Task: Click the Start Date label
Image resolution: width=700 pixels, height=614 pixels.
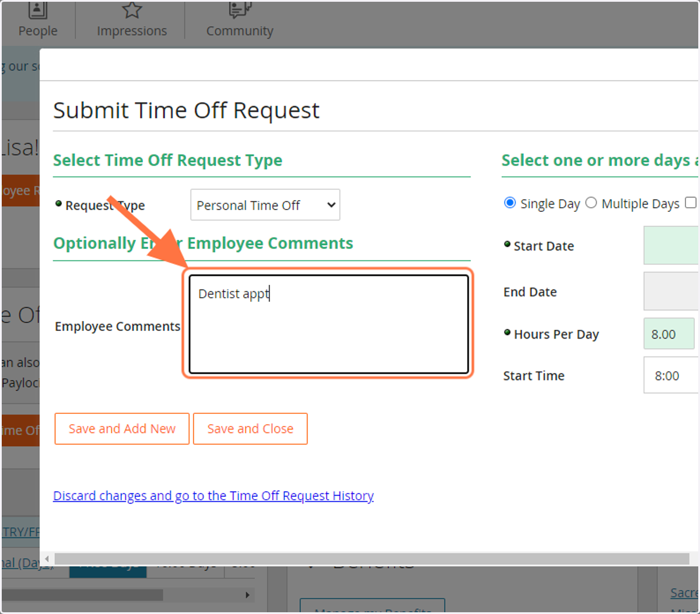Action: [x=544, y=246]
